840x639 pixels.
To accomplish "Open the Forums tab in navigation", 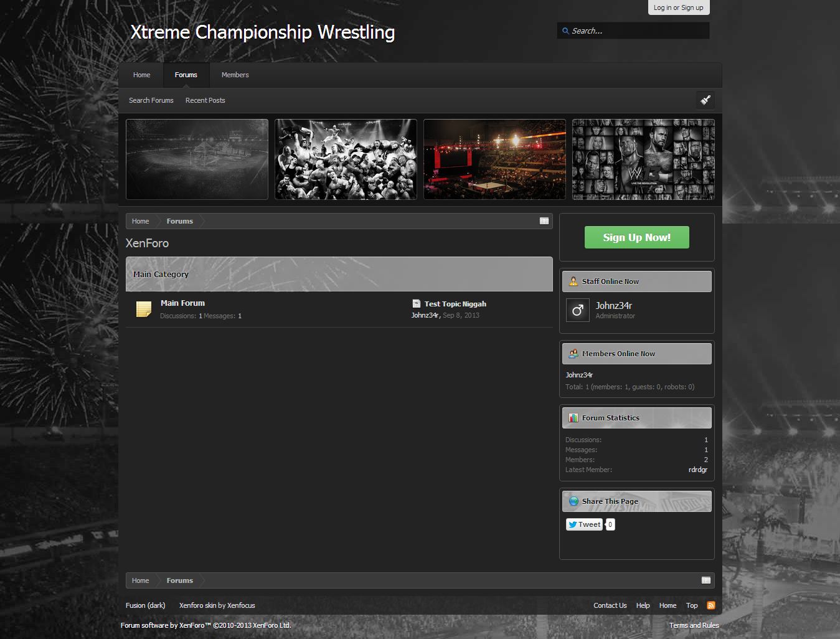I will point(186,75).
